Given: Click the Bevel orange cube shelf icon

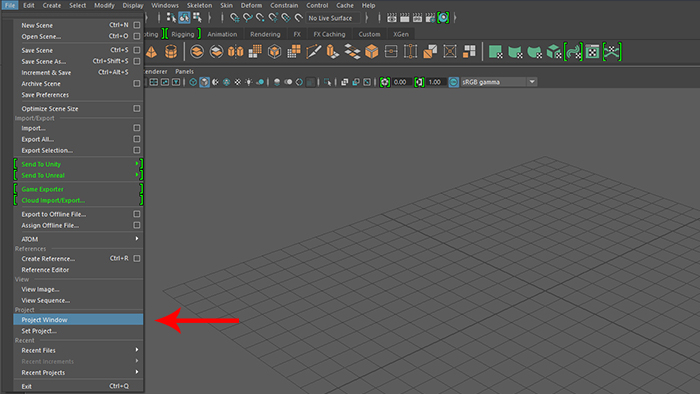Looking at the screenshot, I should pos(371,52).
